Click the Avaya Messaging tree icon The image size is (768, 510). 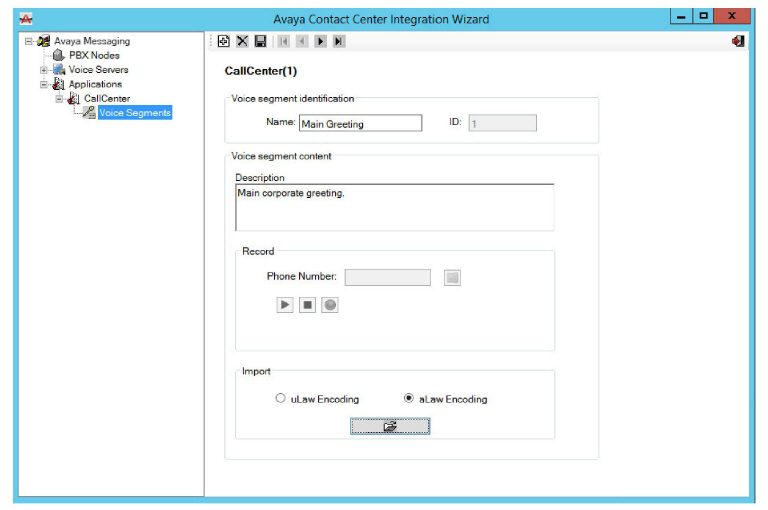(x=44, y=41)
